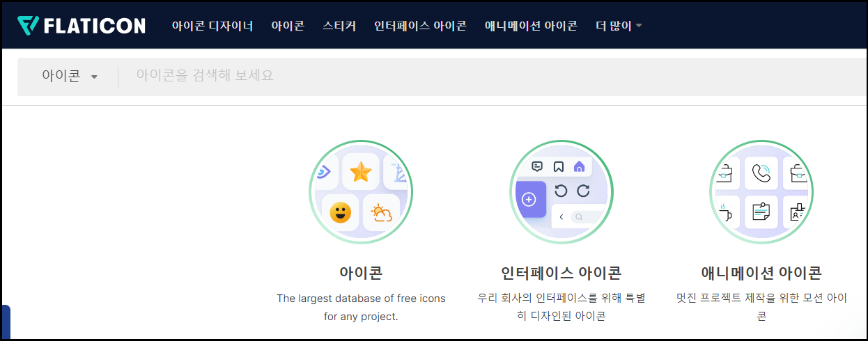Click the purple home icon
Image resolution: width=868 pixels, height=341 pixels.
(x=578, y=166)
